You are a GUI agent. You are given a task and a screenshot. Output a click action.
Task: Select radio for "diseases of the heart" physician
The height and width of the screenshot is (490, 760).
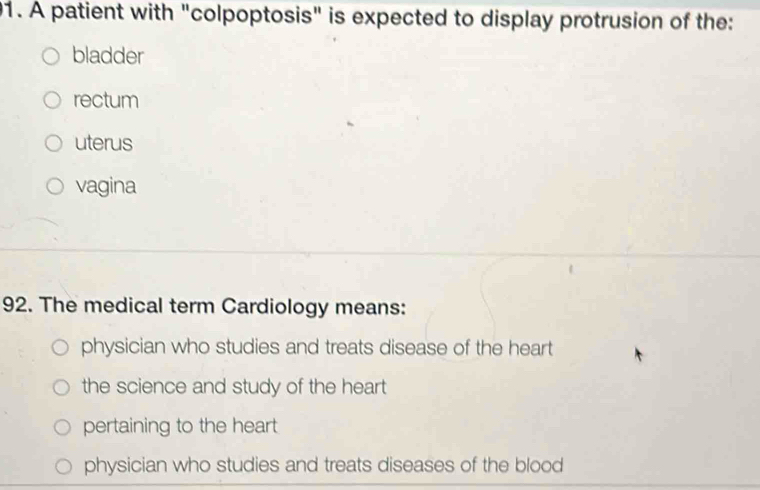coord(62,348)
